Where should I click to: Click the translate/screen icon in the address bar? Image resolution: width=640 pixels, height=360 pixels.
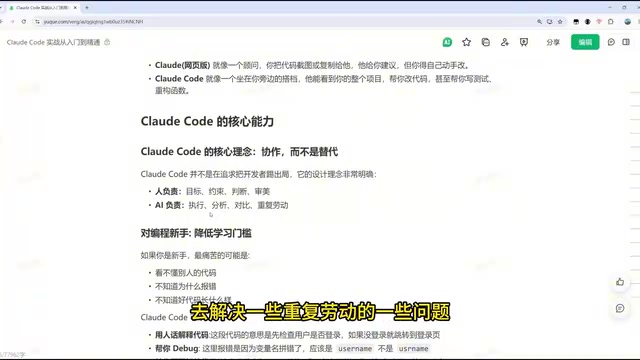pyautogui.click(x=549, y=22)
